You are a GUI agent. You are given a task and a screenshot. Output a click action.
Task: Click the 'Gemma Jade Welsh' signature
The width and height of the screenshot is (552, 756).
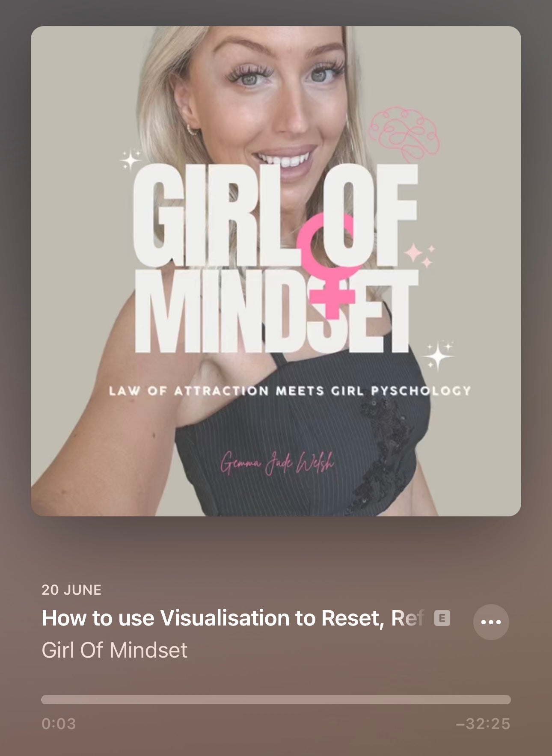tap(277, 462)
